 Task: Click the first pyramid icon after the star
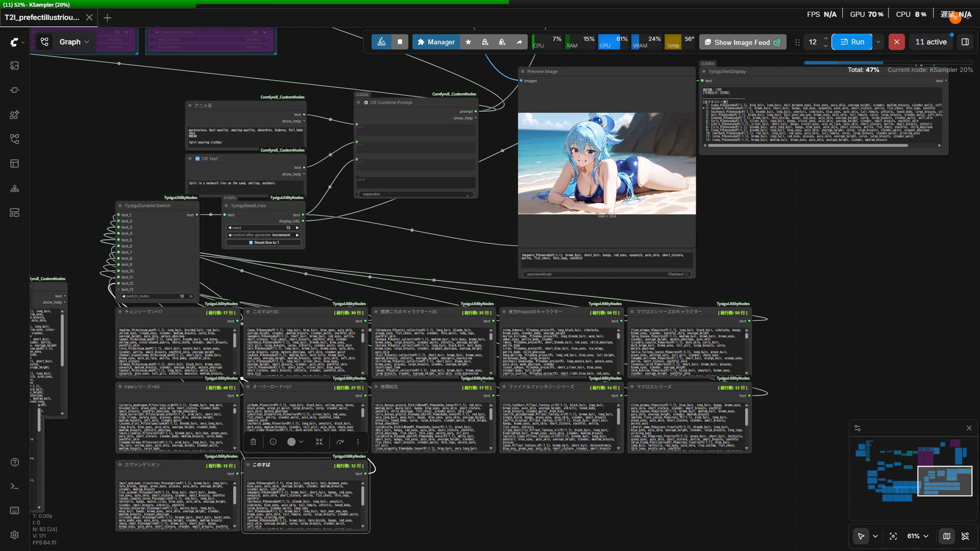[x=485, y=42]
